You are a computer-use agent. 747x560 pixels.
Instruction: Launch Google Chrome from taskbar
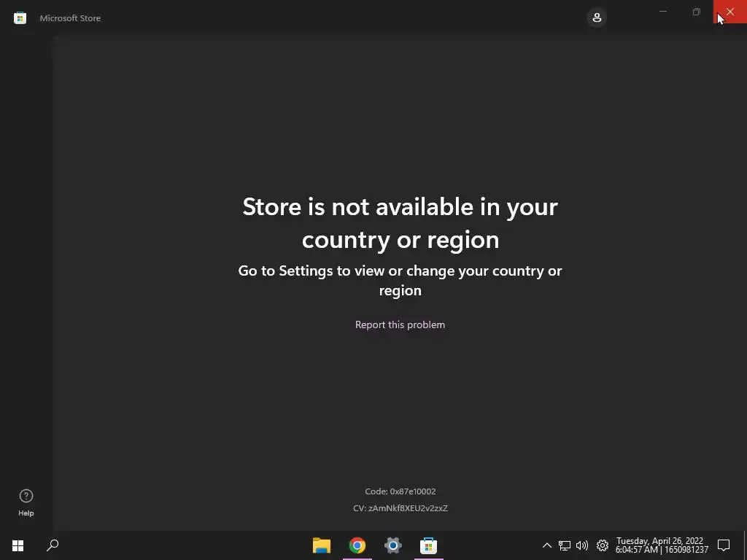[x=357, y=545]
